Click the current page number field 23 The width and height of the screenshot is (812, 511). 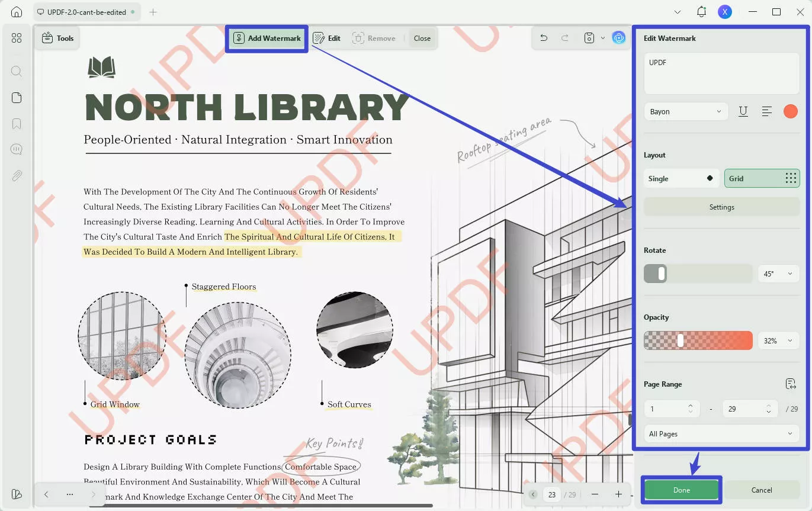click(552, 494)
